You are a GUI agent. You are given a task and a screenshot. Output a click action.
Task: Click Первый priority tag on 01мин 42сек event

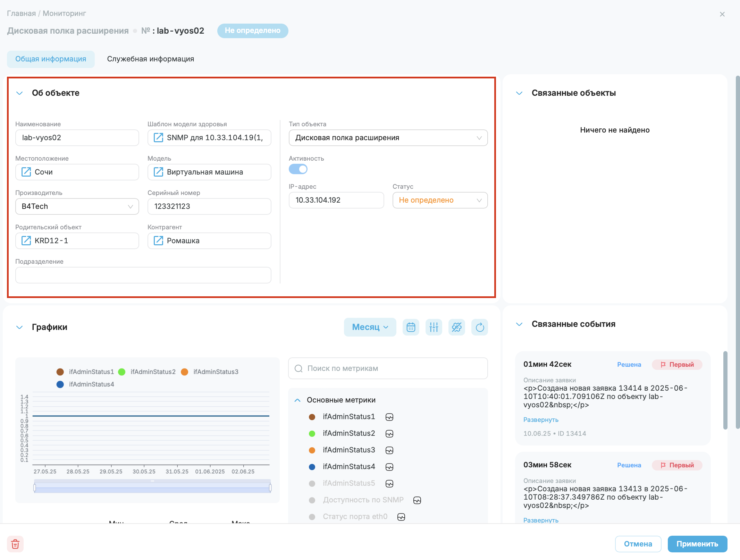coord(677,365)
